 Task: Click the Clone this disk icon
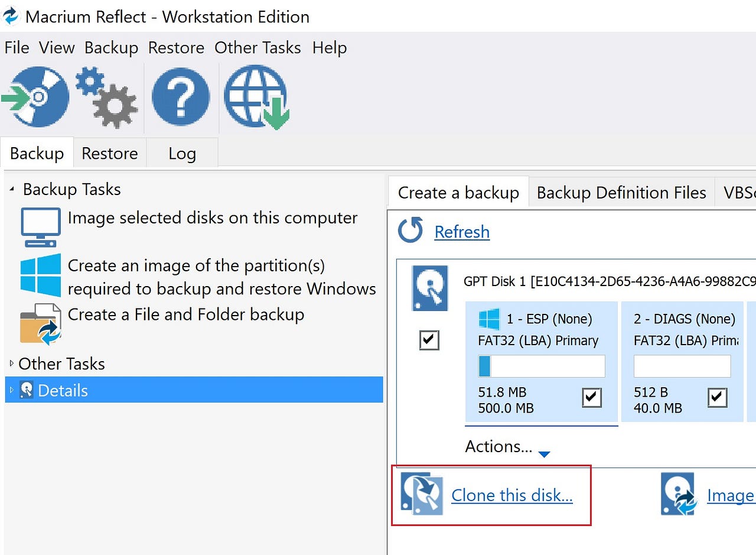[x=422, y=494]
